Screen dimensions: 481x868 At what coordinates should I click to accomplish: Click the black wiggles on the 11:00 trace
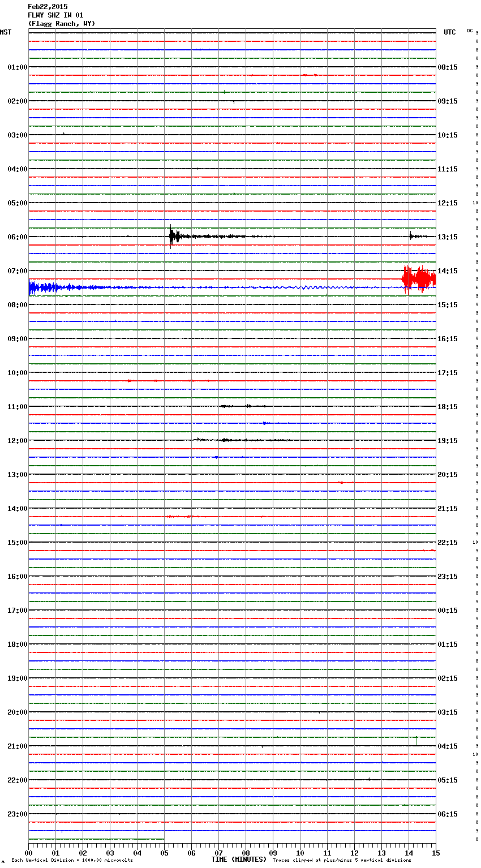pyautogui.click(x=242, y=406)
